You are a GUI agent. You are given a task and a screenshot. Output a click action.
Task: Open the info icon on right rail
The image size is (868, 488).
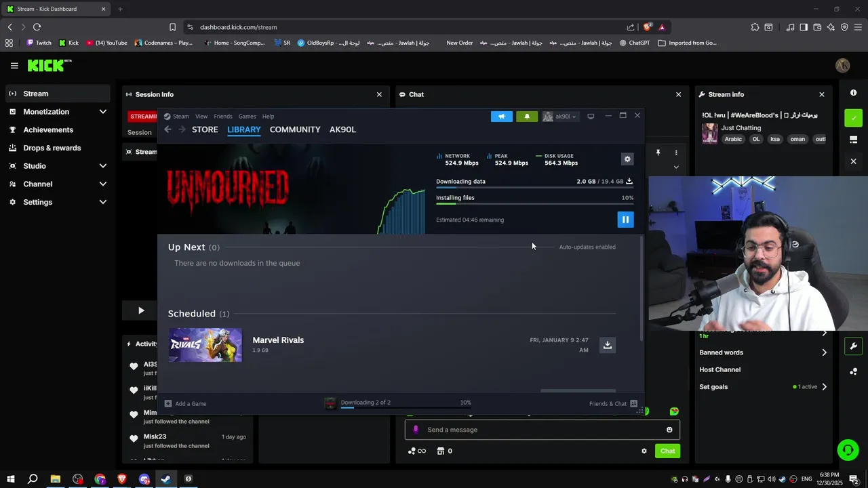[x=854, y=93]
